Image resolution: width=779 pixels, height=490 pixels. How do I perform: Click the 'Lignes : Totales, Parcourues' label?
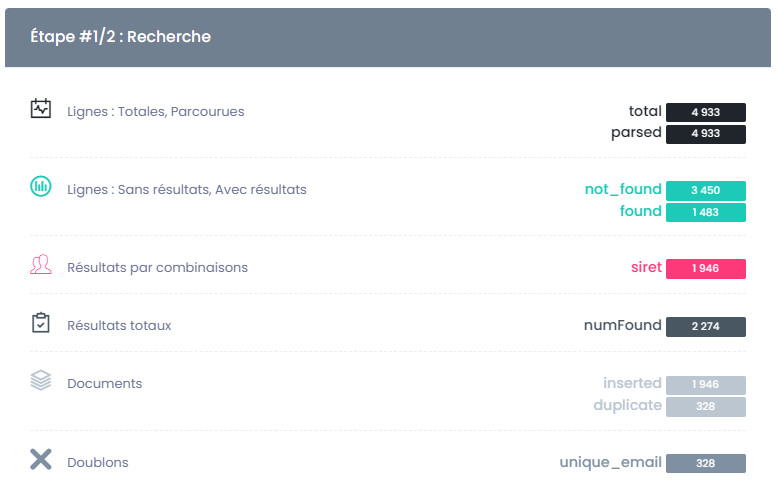(x=155, y=111)
